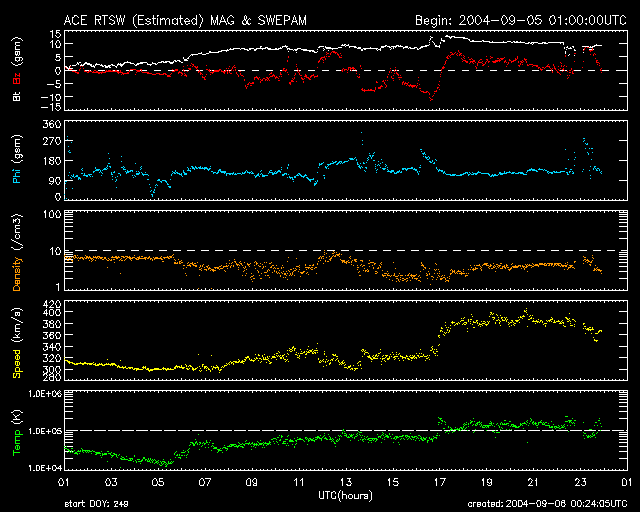Click the 'Begin: 2004-09-05 01:00:00UTC' text

click(x=521, y=20)
